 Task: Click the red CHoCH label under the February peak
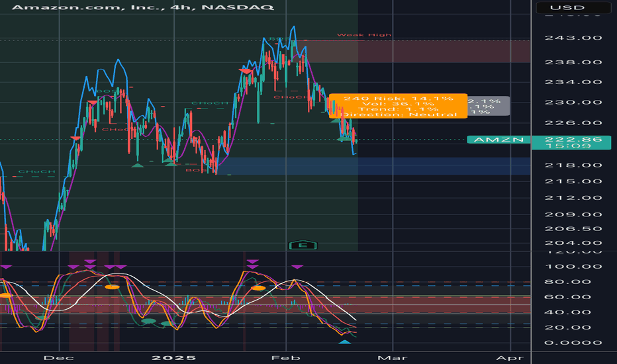click(291, 97)
